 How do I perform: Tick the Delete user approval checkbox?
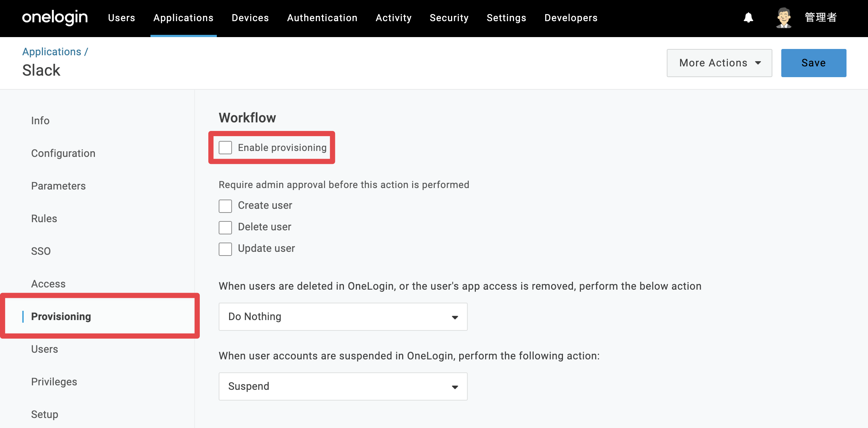(225, 227)
